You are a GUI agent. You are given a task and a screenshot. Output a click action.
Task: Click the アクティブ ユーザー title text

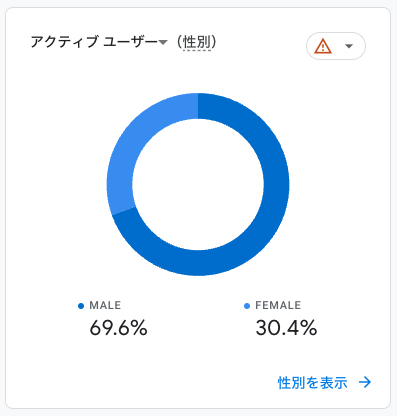click(x=94, y=42)
